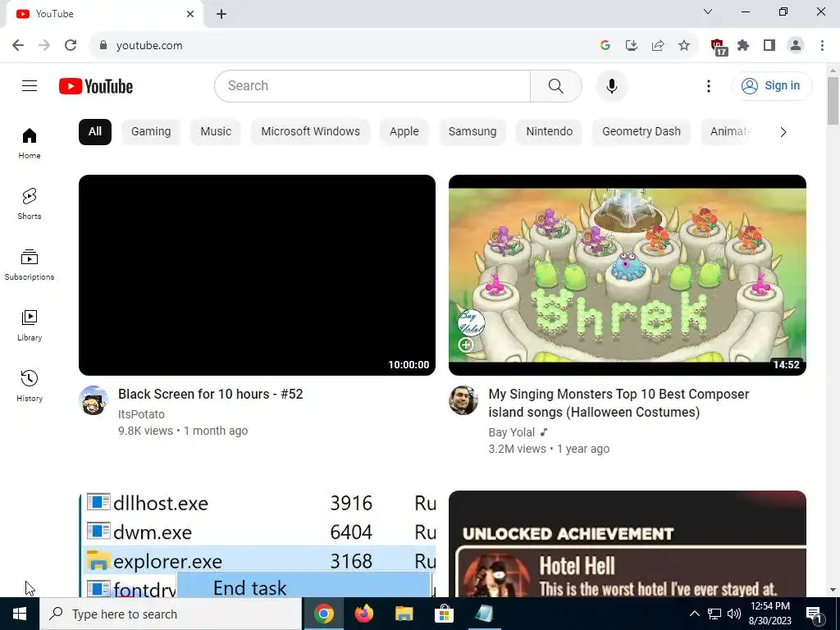Click the Google icon in address bar

pyautogui.click(x=605, y=46)
